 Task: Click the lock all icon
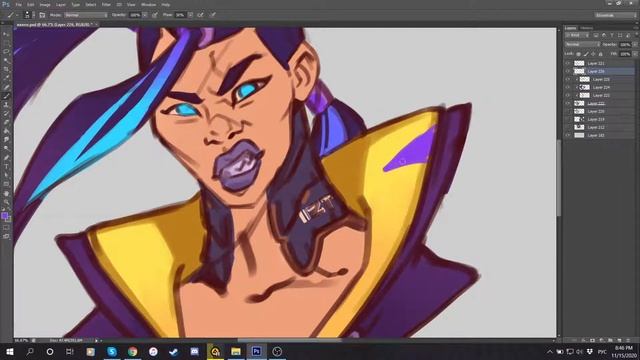pyautogui.click(x=600, y=54)
